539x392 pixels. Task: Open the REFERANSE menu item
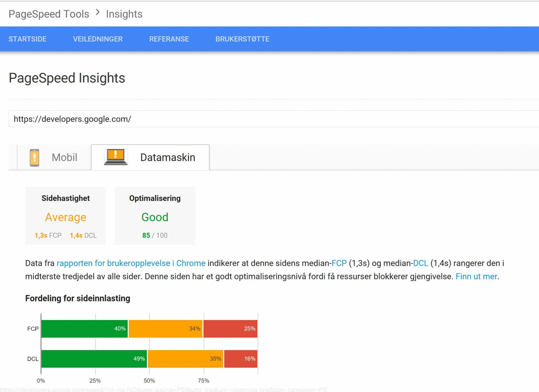169,39
